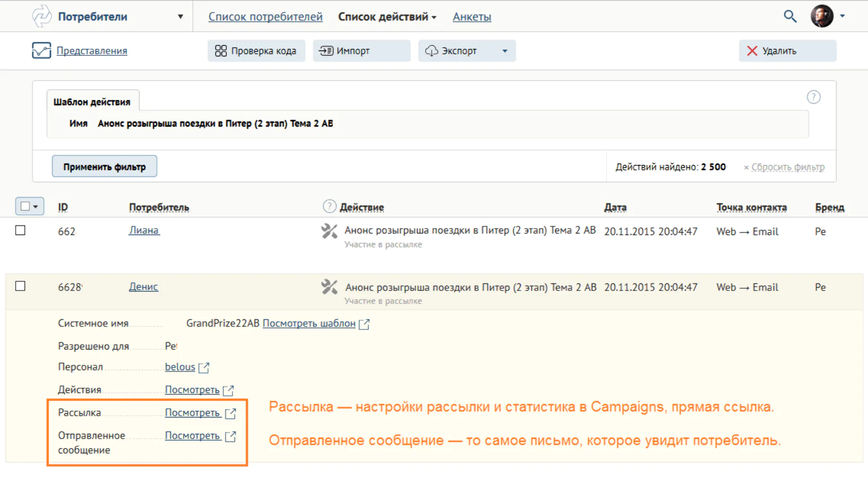The height and width of the screenshot is (481, 868).
Task: Expand the Список действий menu
Action: (387, 17)
